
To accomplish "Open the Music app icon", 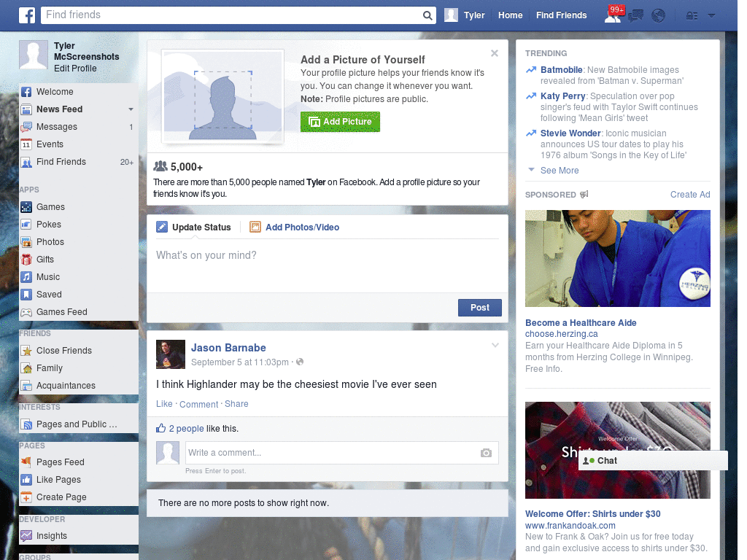I will 26,277.
